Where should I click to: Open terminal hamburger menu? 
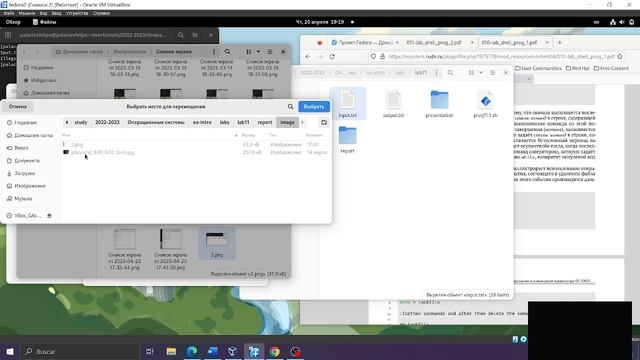195,35
